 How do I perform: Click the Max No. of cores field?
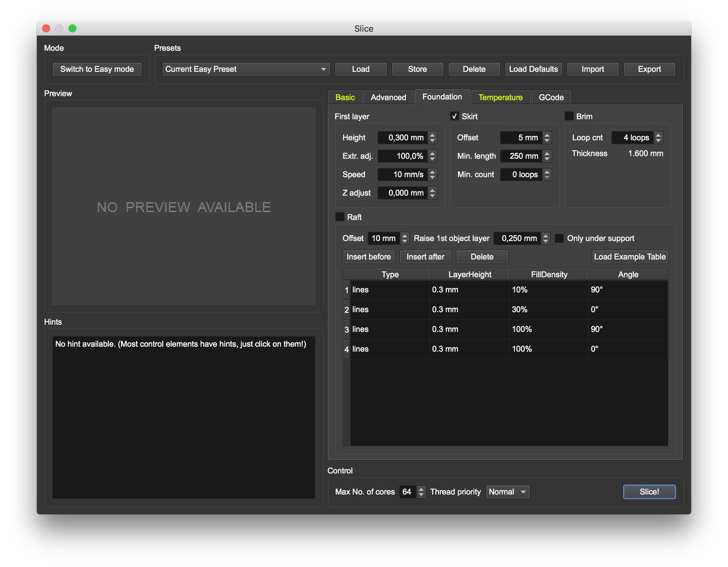[408, 492]
